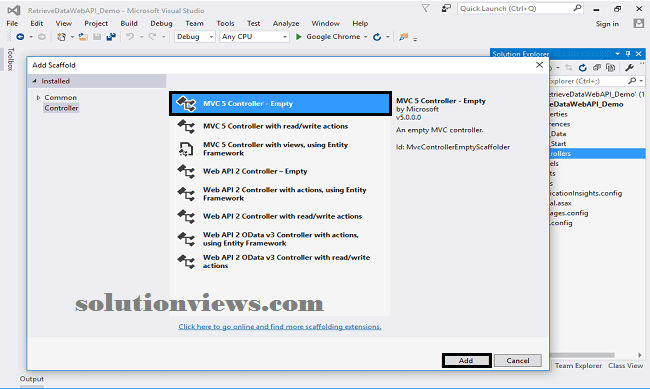650x389 pixels.
Task: Open the Undo history dropdown arrow
Action: pos(141,37)
